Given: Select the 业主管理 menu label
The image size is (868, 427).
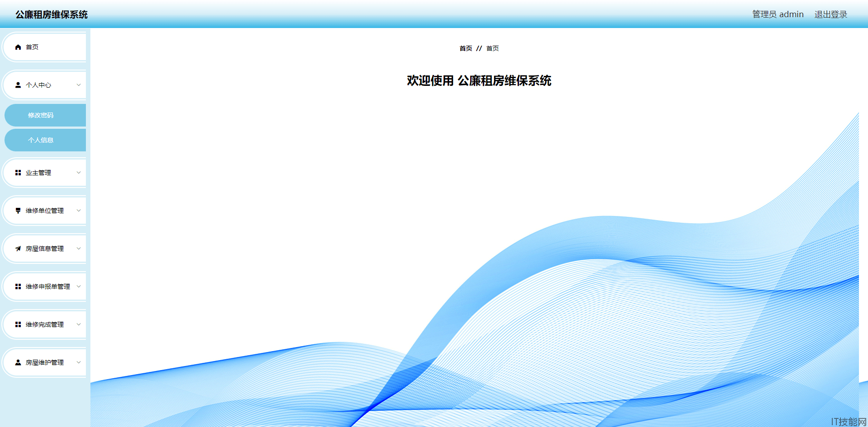Looking at the screenshot, I should click(x=38, y=173).
